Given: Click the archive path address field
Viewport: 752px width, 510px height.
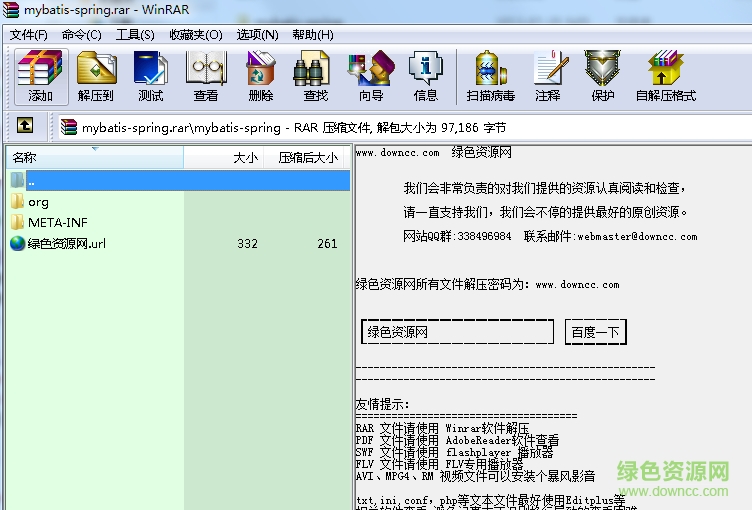Looking at the screenshot, I should pyautogui.click(x=403, y=127).
